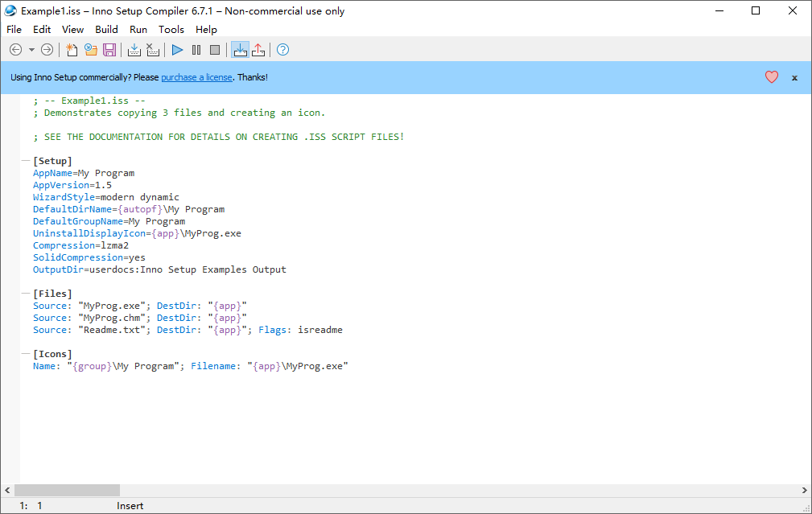Click the Open file folder icon
812x514 pixels.
click(x=91, y=50)
